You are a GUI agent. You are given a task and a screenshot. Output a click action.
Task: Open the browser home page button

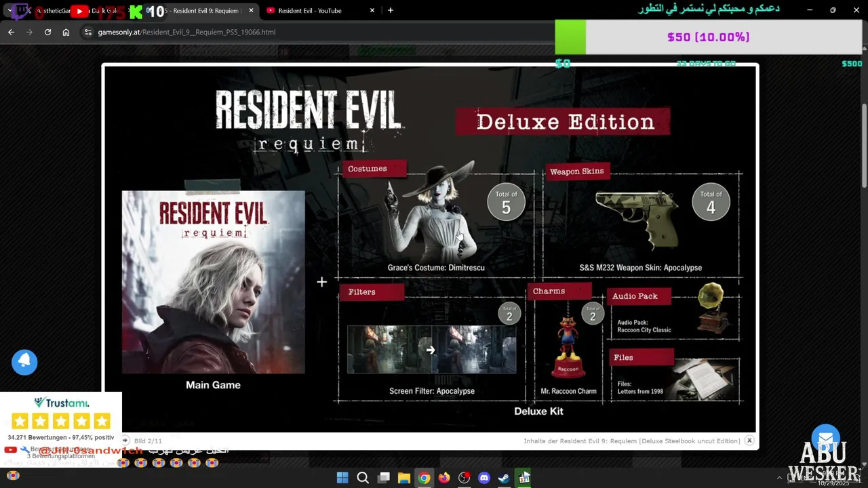(66, 32)
